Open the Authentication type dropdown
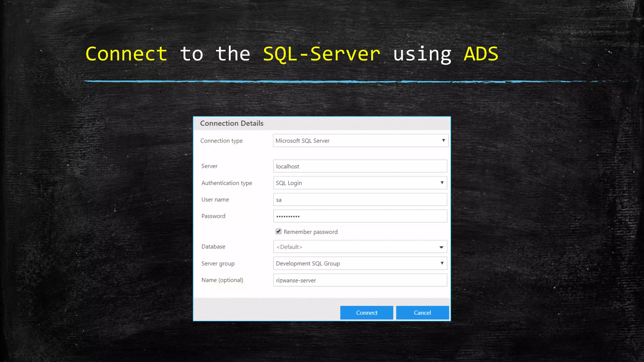Viewport: 644px width, 362px height. point(360,183)
